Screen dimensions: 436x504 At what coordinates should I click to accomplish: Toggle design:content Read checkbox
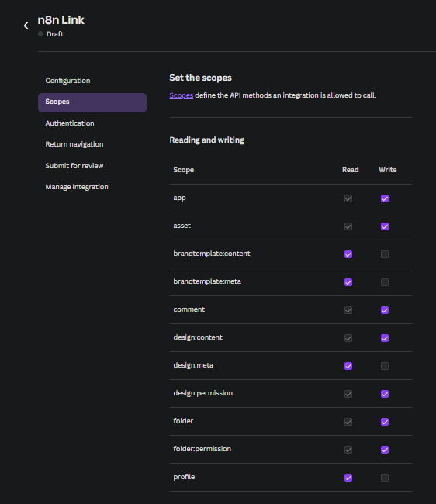[x=348, y=338]
